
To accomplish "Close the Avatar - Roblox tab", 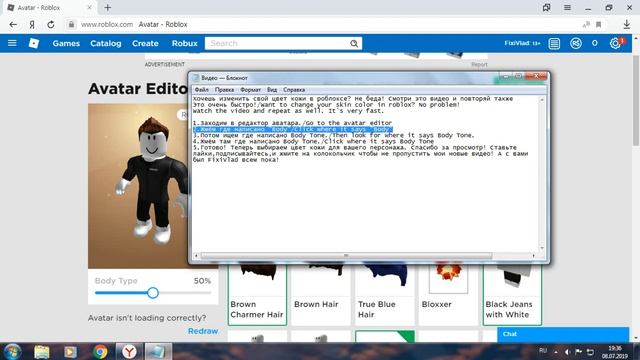I will (x=89, y=7).
